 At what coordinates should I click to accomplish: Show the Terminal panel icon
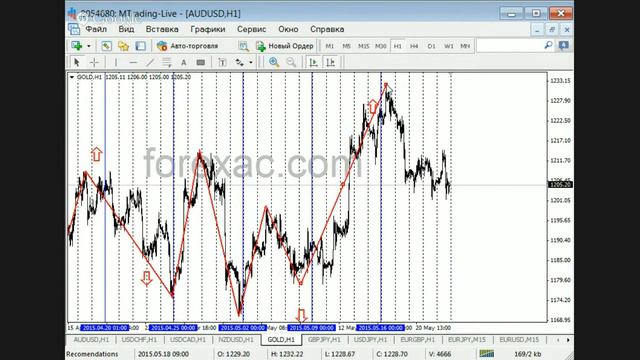tap(140, 46)
